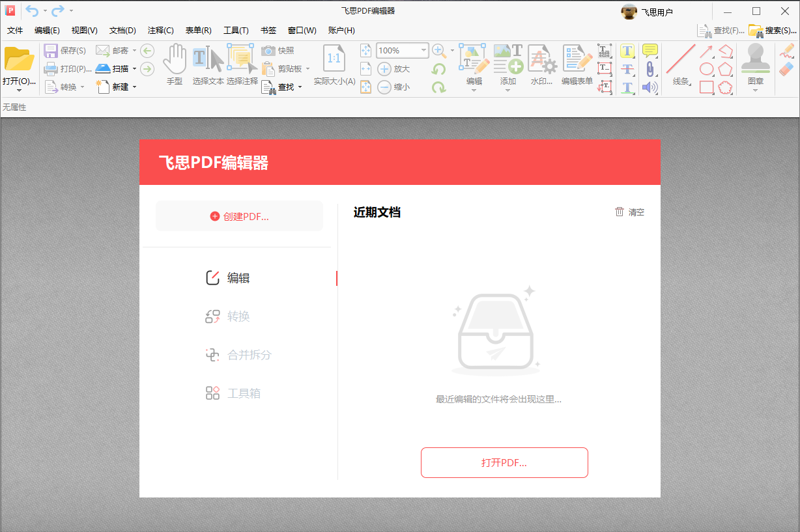Screen dimensions: 800x532
Task: Clear recent documents with 清空
Action: pyautogui.click(x=630, y=212)
